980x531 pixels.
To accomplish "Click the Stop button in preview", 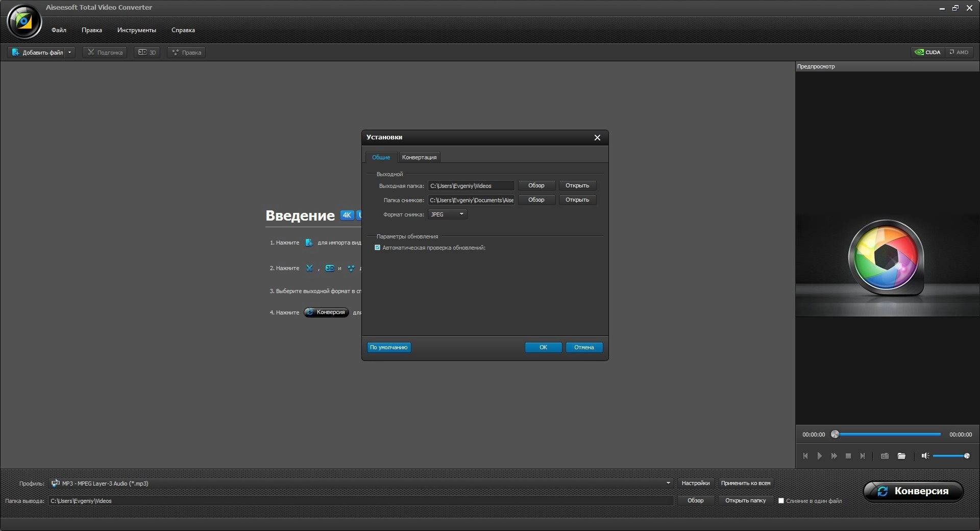I will tap(848, 456).
